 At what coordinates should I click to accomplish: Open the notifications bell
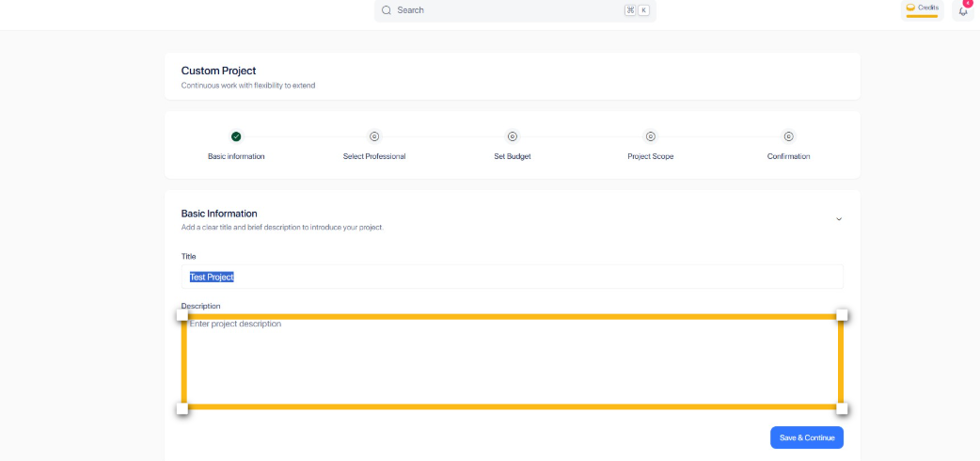963,9
